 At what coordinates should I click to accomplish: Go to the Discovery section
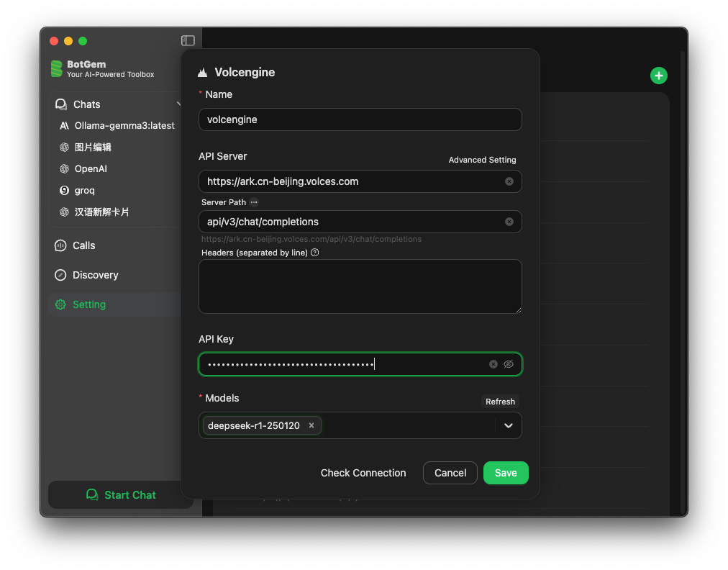click(95, 275)
